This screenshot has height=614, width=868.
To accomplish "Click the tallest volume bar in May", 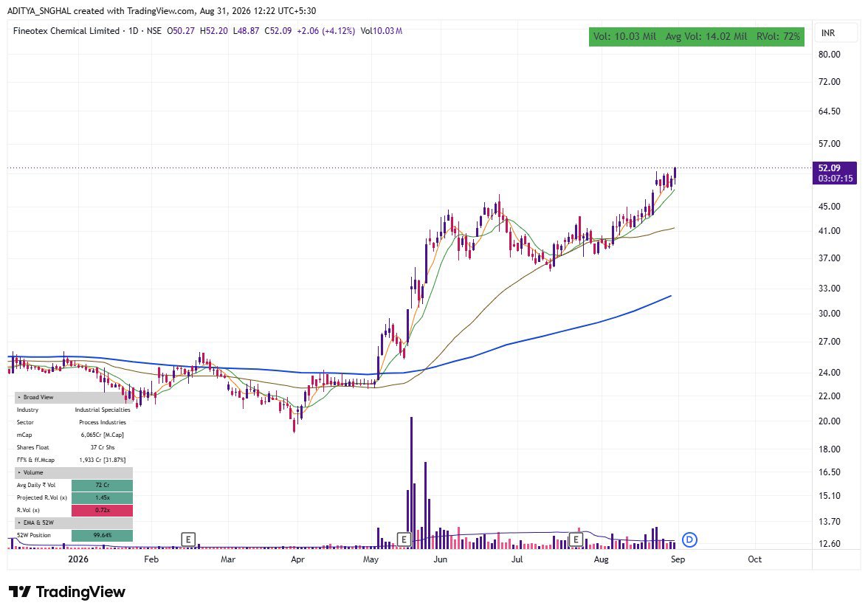I will tap(411, 483).
